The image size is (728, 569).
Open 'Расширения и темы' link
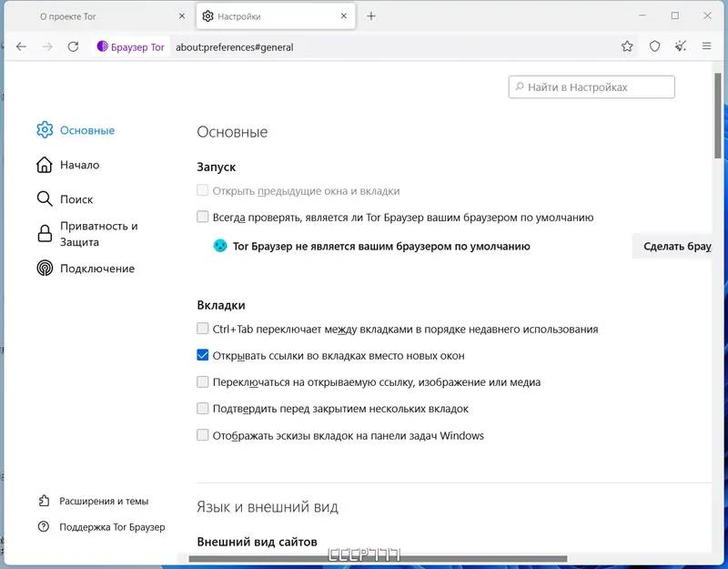[x=104, y=502]
